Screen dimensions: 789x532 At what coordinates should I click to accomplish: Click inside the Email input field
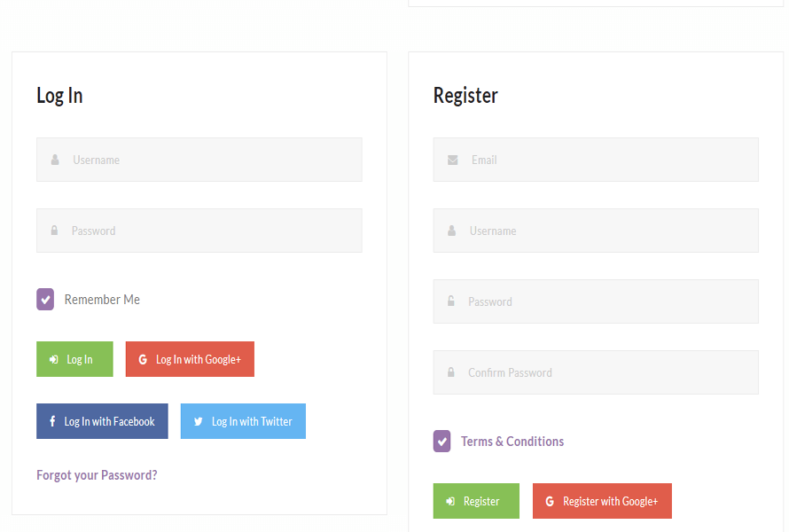(595, 160)
